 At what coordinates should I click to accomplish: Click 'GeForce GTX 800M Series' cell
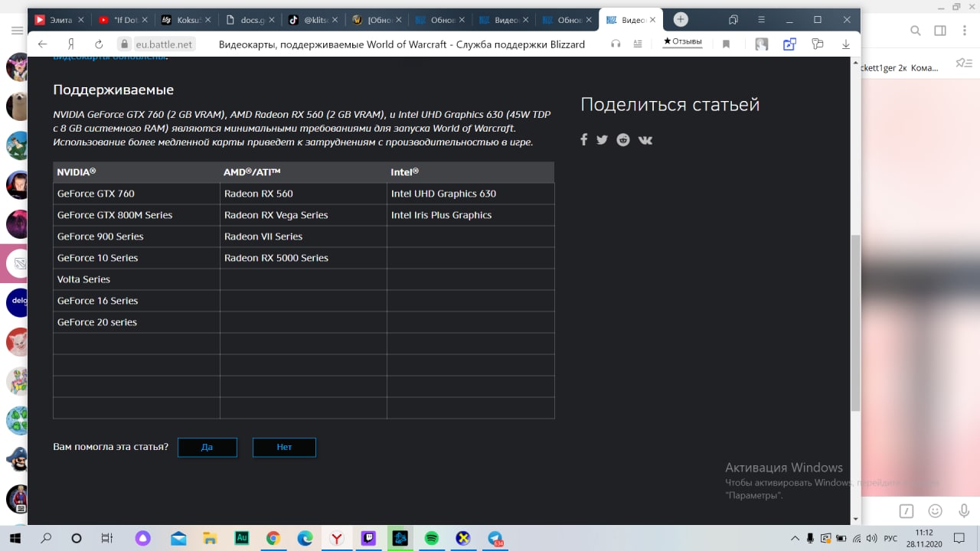(x=136, y=215)
